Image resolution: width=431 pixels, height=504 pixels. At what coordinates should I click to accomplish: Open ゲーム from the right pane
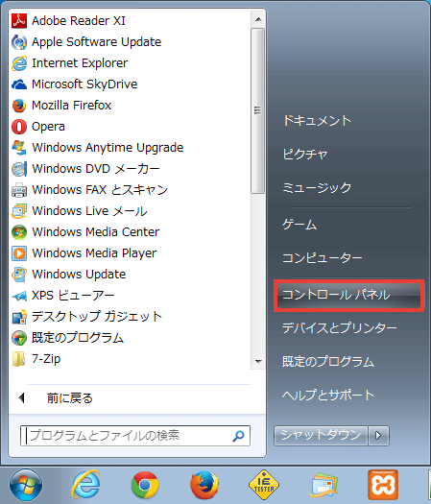point(299,225)
